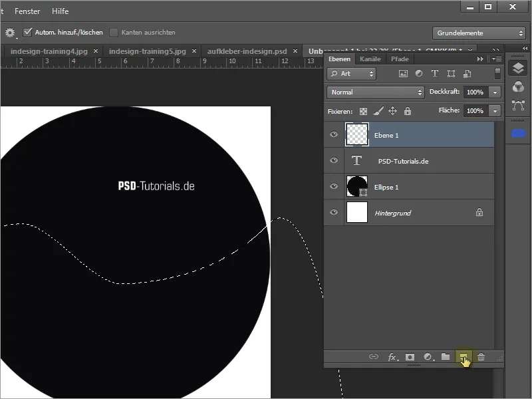
Task: Open the Hilfe menu
Action: coord(61,11)
